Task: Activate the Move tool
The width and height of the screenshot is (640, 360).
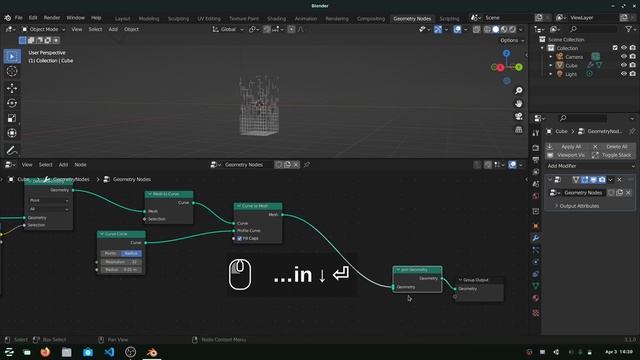Action: pyautogui.click(x=12, y=88)
